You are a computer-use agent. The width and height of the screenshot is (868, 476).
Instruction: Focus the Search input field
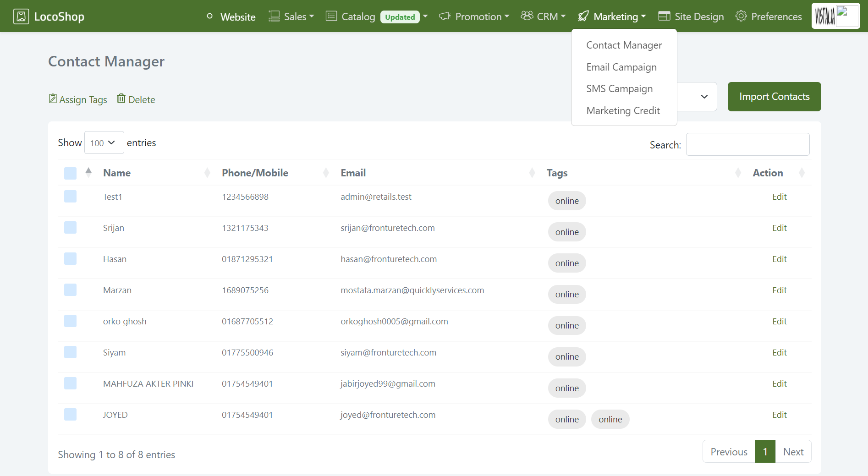click(x=747, y=145)
